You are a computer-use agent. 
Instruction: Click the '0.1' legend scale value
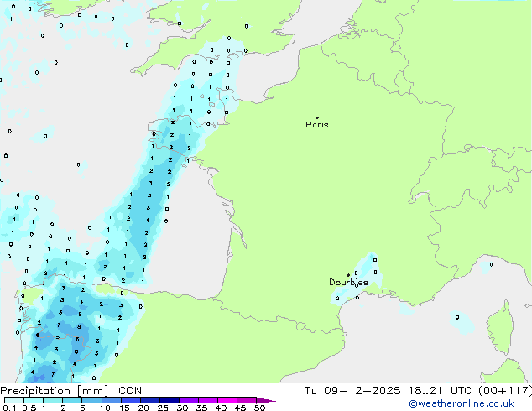tap(9, 408)
